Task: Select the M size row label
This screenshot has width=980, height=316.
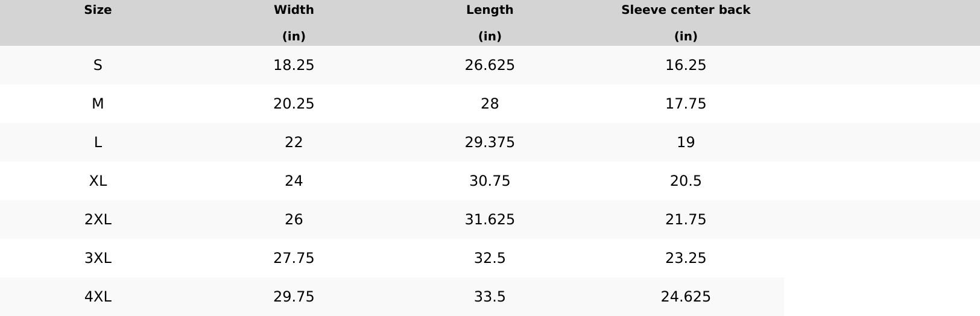Action: 98,104
